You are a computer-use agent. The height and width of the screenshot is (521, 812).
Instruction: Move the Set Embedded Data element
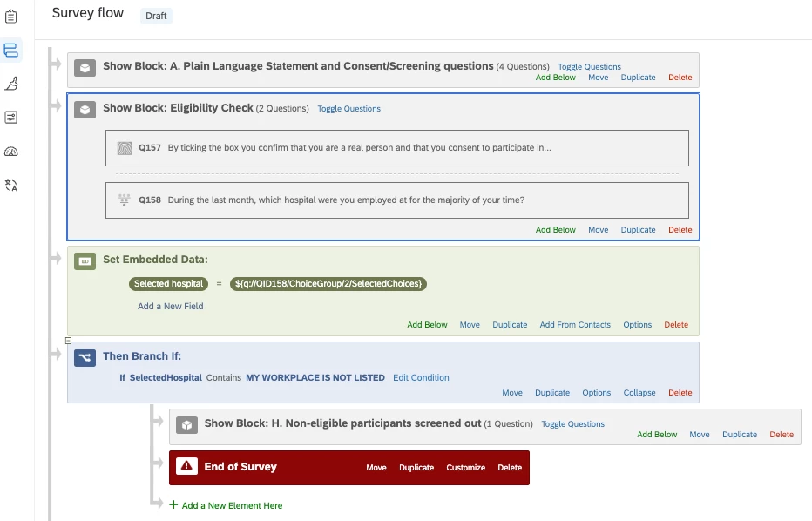[470, 325]
